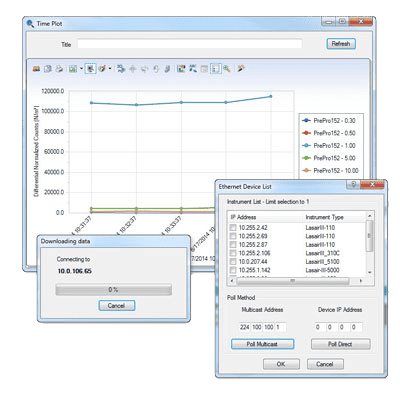The image size is (400, 400).
Task: Click the Instrument Type column header
Action: (x=324, y=217)
